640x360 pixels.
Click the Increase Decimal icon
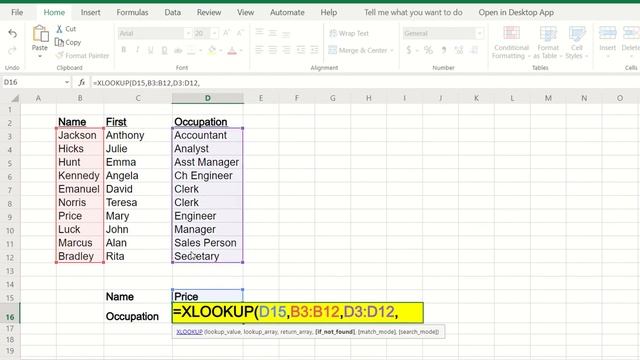coord(459,50)
